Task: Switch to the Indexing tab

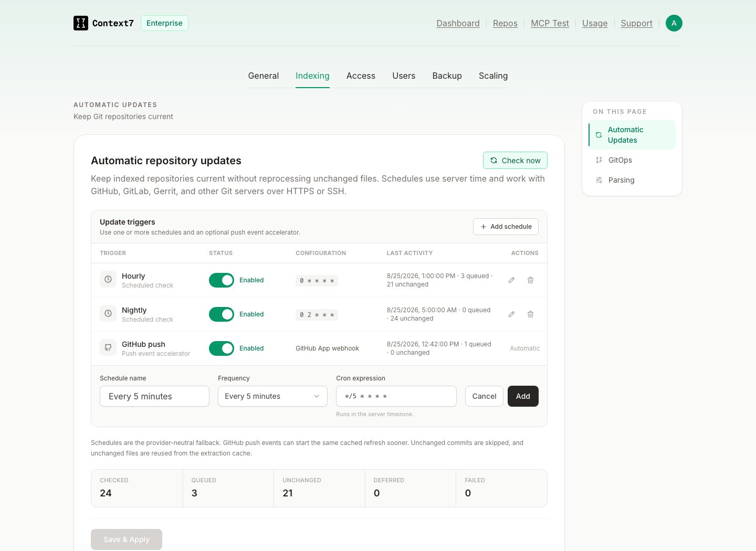Action: (312, 76)
